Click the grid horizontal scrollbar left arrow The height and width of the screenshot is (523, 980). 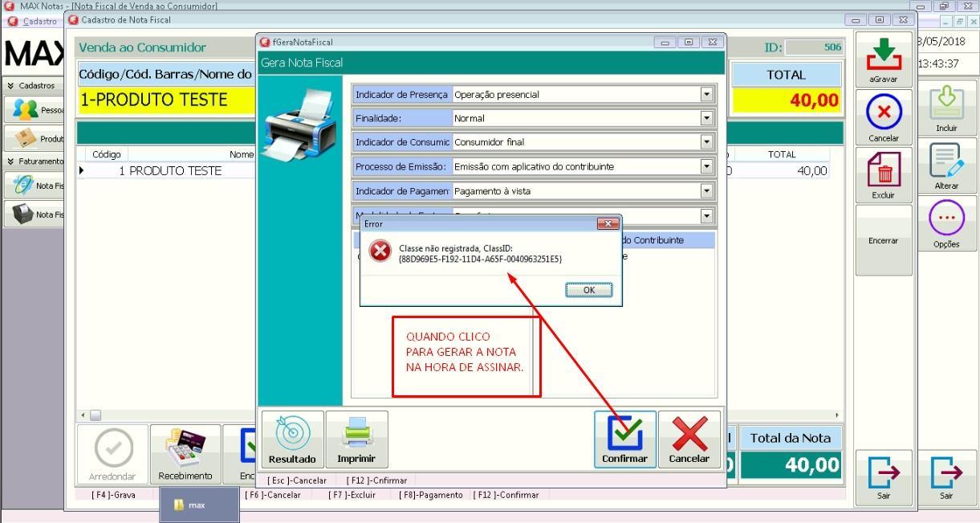82,415
